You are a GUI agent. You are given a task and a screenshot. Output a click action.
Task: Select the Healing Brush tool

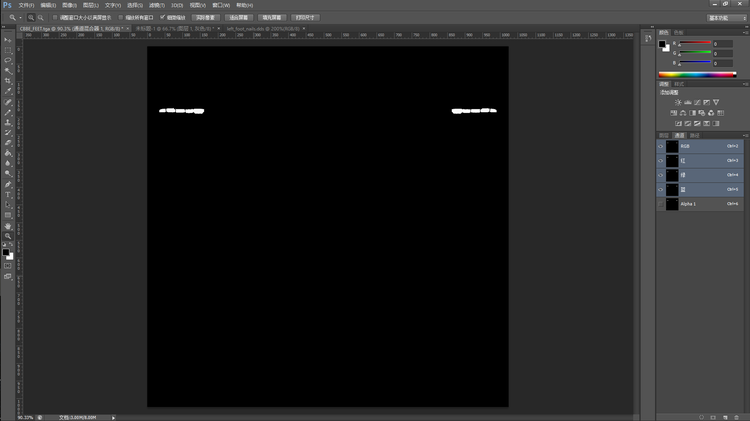8,102
